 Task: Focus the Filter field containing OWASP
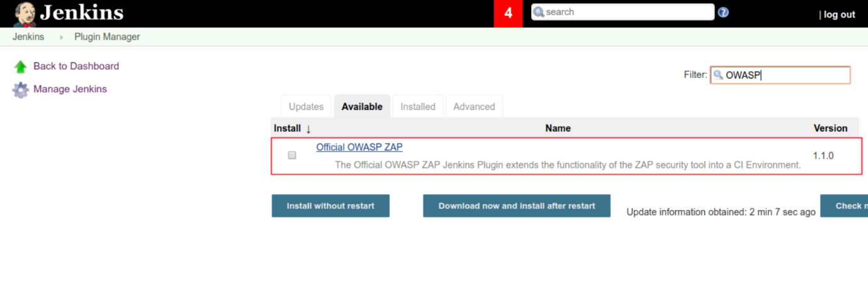point(781,75)
